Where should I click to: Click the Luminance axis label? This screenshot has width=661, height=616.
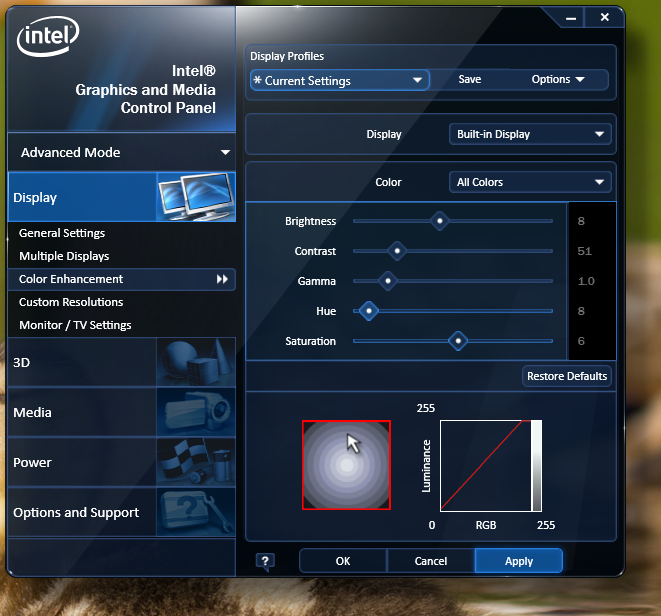coord(426,466)
